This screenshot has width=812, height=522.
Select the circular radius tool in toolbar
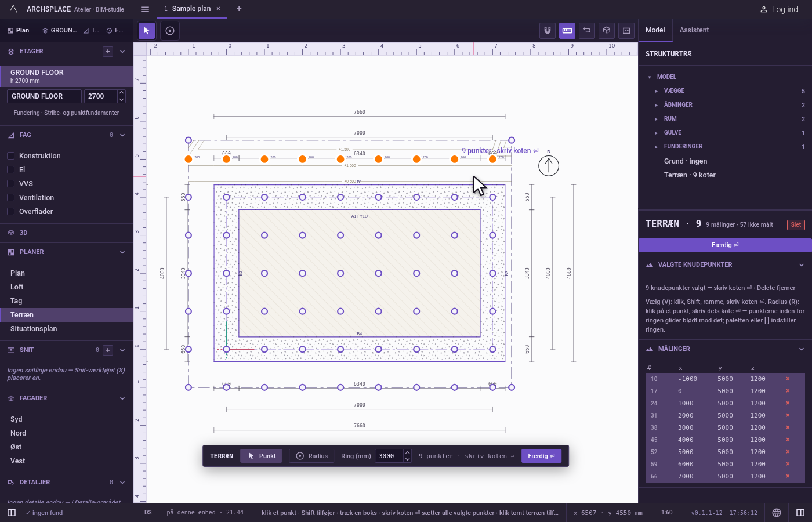pyautogui.click(x=170, y=31)
